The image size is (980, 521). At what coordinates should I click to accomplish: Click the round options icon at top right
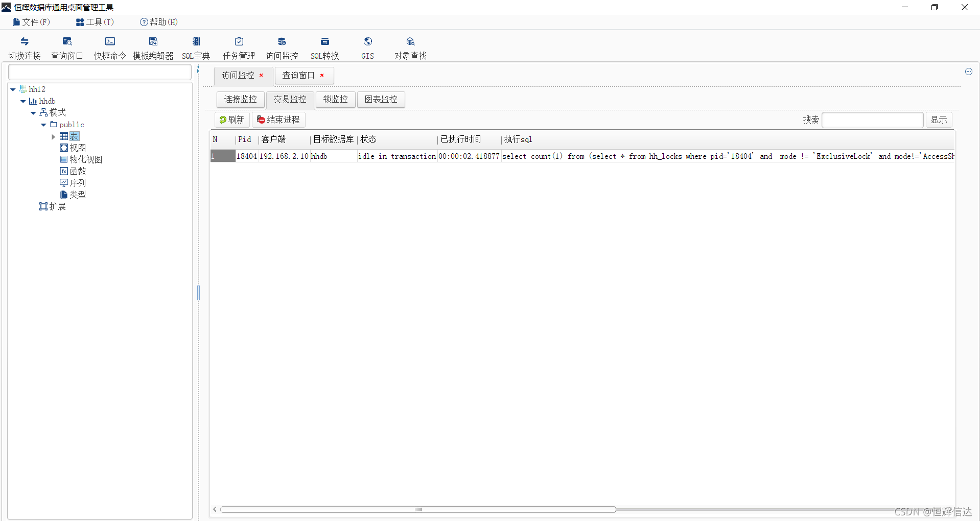[969, 72]
